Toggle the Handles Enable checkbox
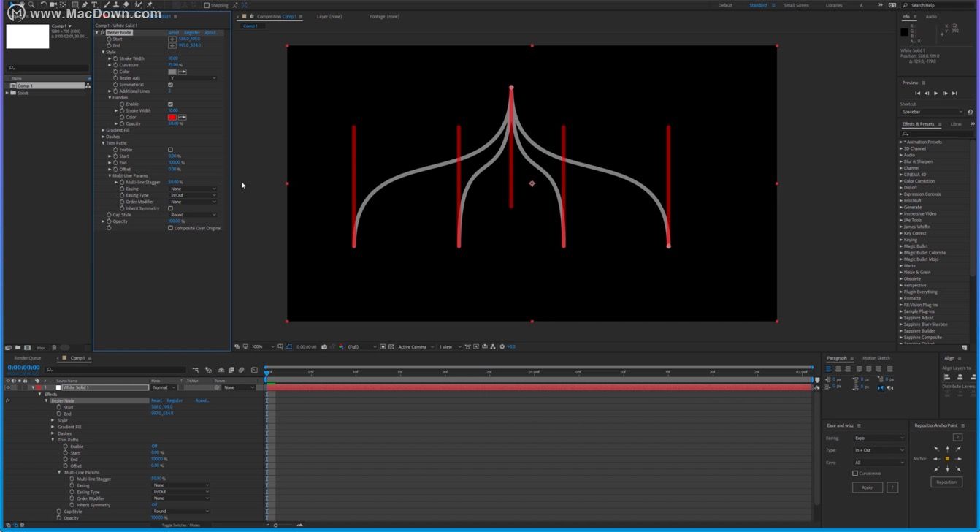The image size is (980, 532). pos(171,104)
